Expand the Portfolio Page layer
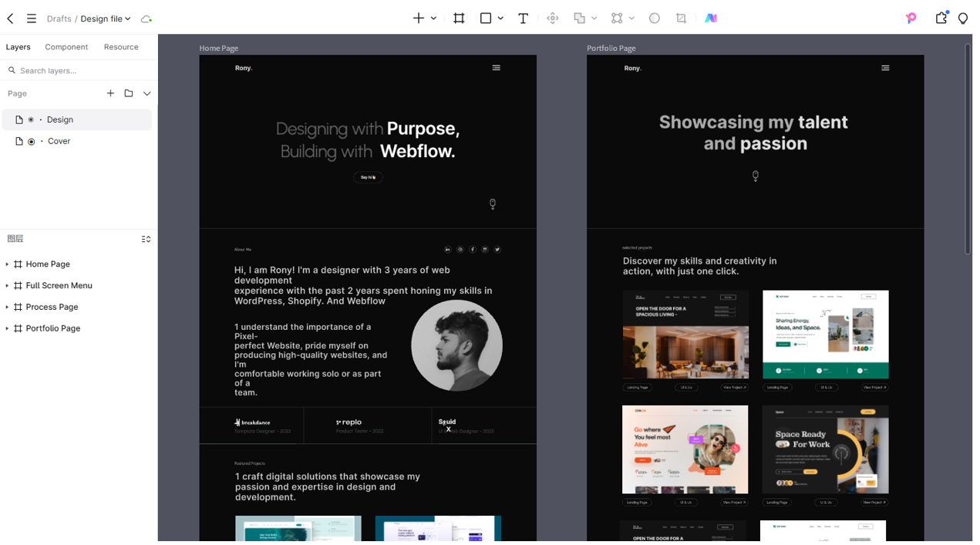980x545 pixels. [7, 329]
